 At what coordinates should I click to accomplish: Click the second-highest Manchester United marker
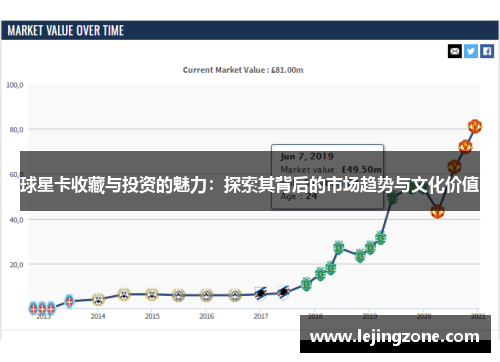(x=465, y=147)
